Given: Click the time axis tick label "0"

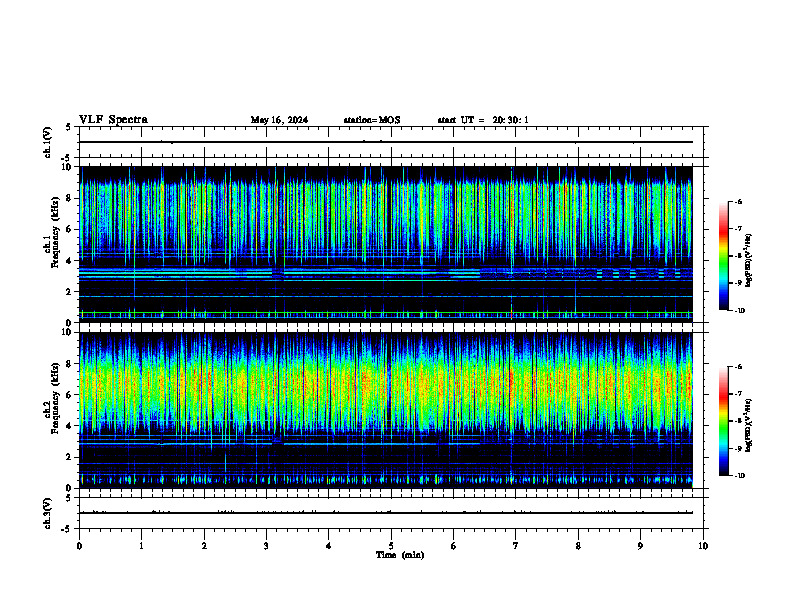Looking at the screenshot, I should point(79,546).
